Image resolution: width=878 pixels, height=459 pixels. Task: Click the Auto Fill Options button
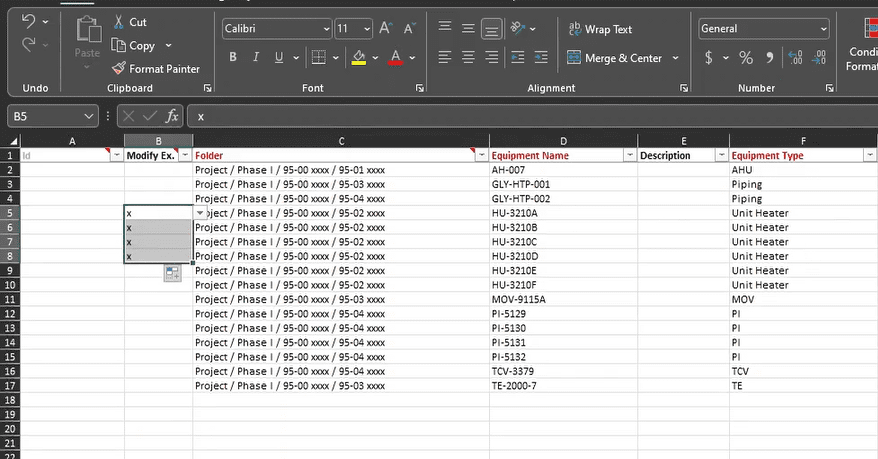[172, 274]
